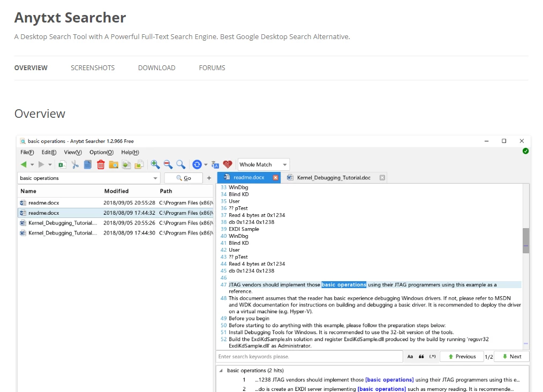Switch to the readme.docx preview tab
Viewport: 543px width, 392px height.
[x=248, y=178]
